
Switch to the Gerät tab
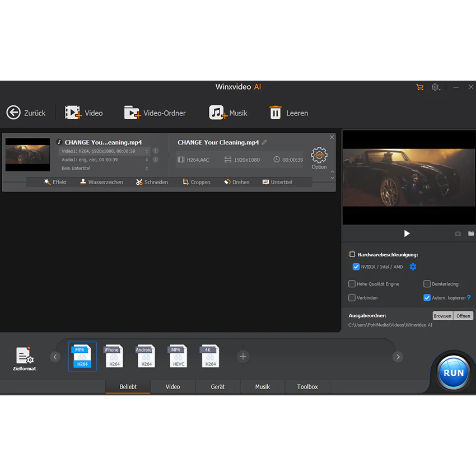point(218,387)
